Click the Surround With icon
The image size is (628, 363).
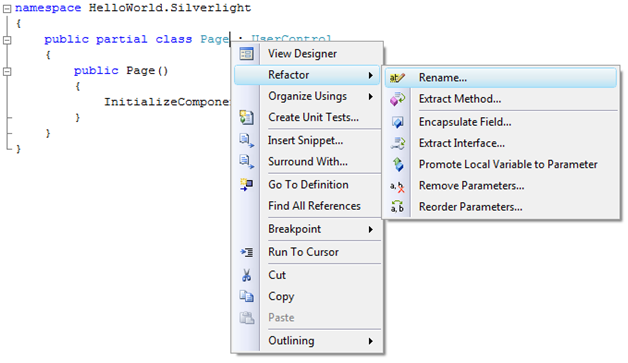[246, 162]
